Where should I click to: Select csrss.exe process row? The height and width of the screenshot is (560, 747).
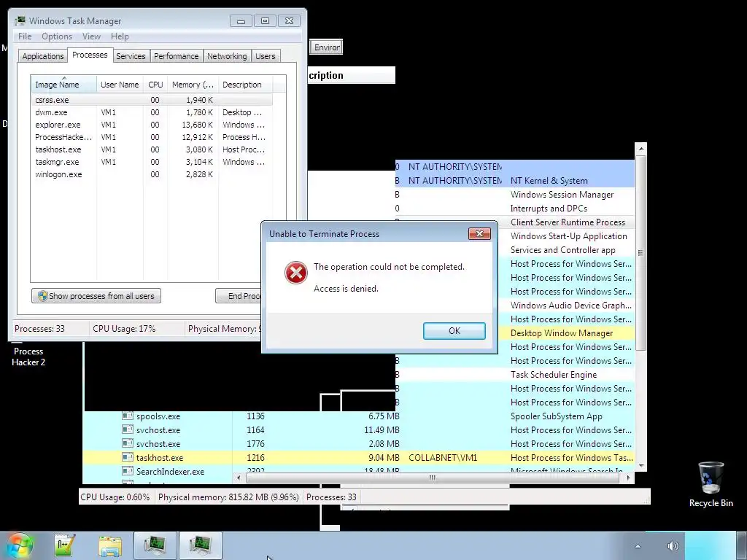(x=152, y=100)
